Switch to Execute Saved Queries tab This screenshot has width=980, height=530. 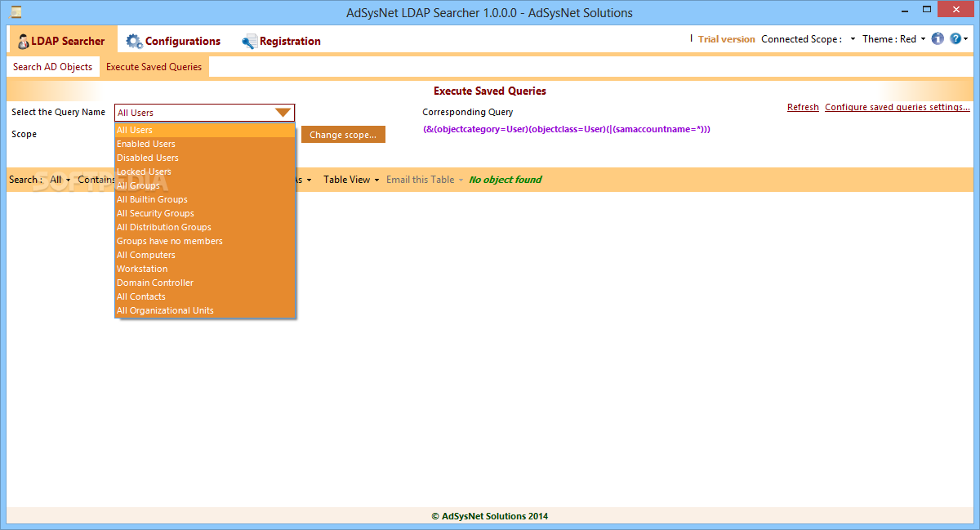(154, 67)
